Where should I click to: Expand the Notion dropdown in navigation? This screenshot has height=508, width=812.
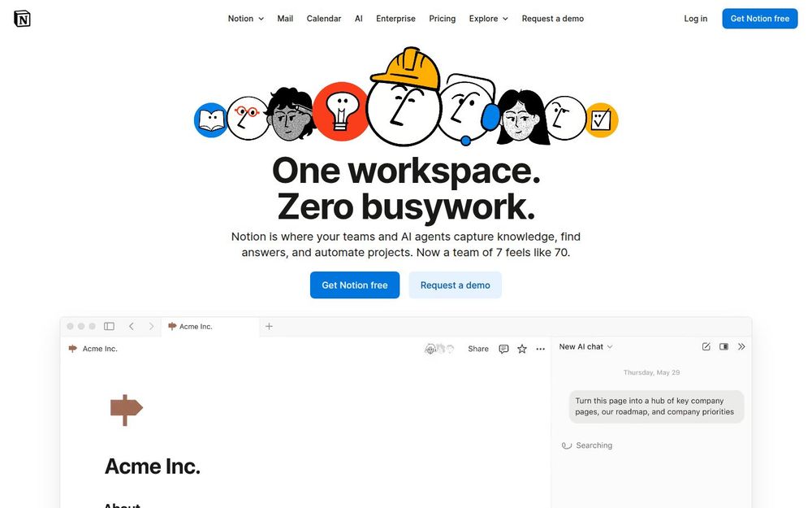[x=246, y=19]
